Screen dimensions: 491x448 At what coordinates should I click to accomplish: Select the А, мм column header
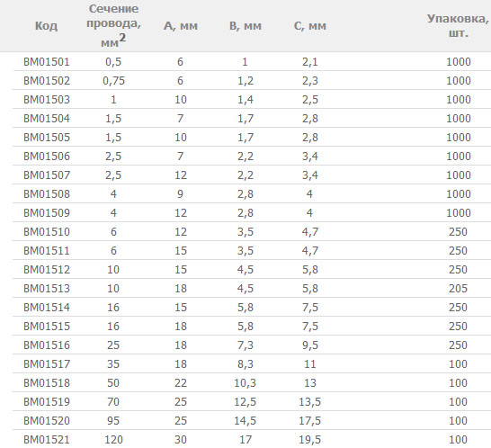(x=181, y=26)
